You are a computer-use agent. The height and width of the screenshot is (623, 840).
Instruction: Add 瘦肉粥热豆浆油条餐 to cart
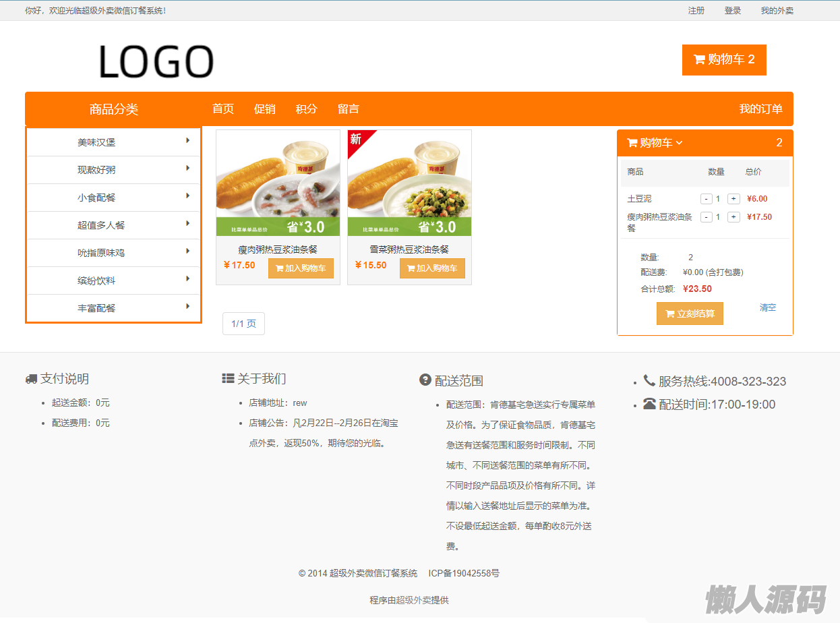tap(301, 268)
